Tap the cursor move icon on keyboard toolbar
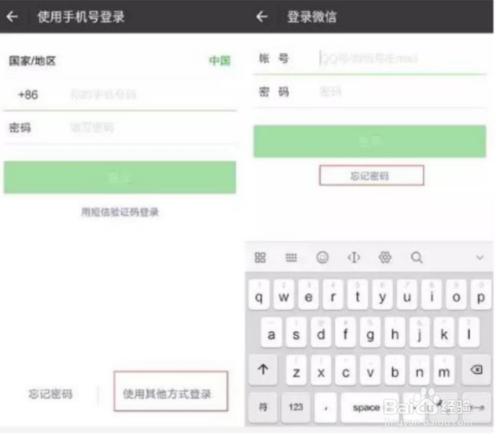This screenshot has height=440, width=500. (x=354, y=257)
